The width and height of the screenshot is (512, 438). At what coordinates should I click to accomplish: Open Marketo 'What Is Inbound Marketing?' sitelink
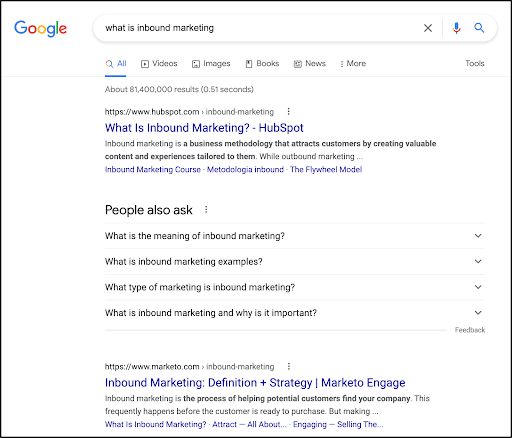[155, 424]
